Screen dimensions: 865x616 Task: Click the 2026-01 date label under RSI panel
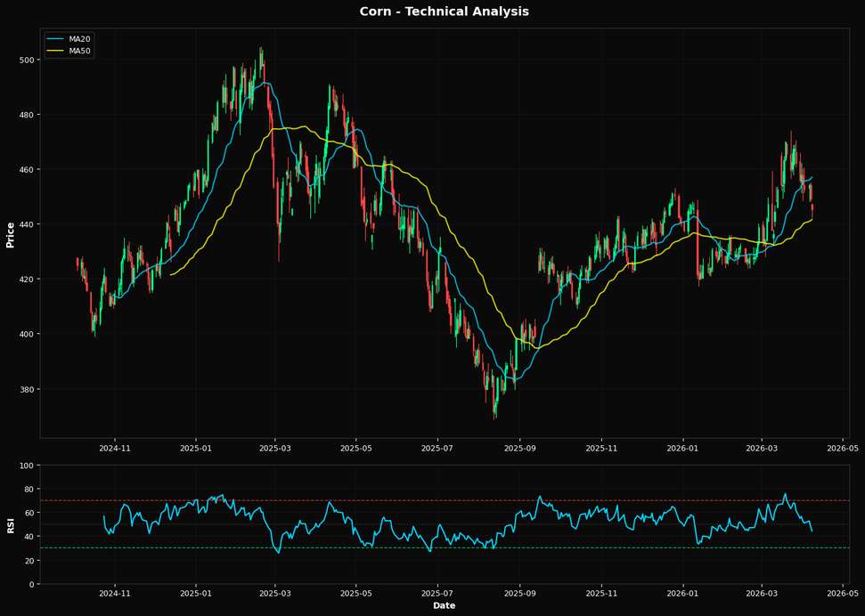[x=683, y=594]
